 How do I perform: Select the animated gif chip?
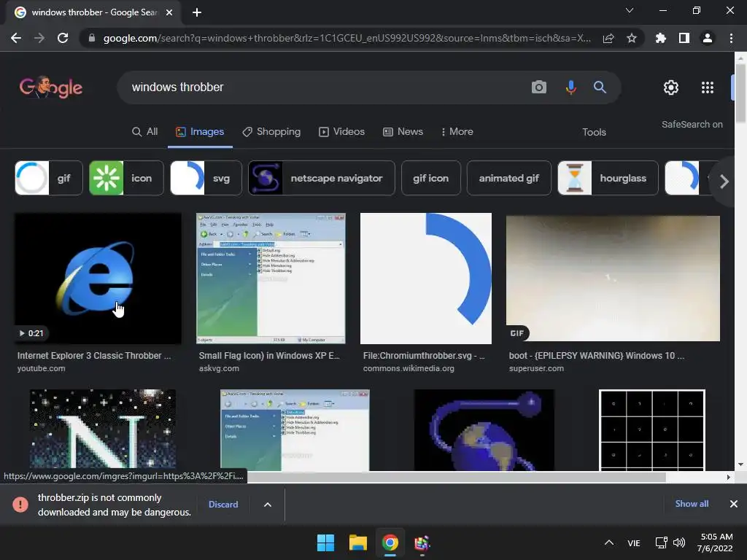tap(508, 178)
